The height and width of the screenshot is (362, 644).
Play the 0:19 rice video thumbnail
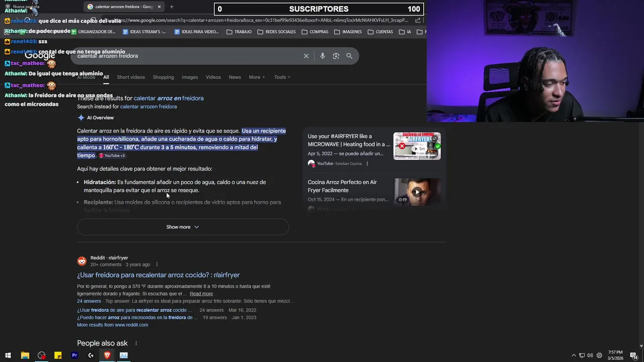tap(417, 192)
